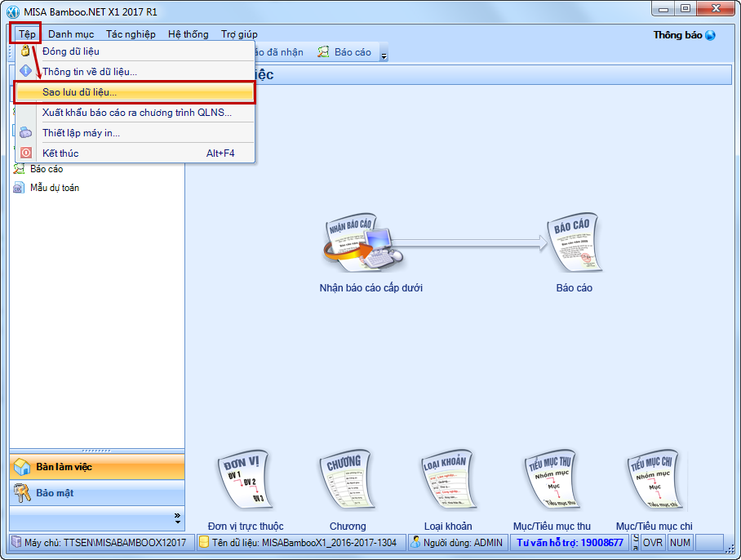Open the Nhận báo cáo cấp dưới icon
The height and width of the screenshot is (560, 741).
(363, 242)
